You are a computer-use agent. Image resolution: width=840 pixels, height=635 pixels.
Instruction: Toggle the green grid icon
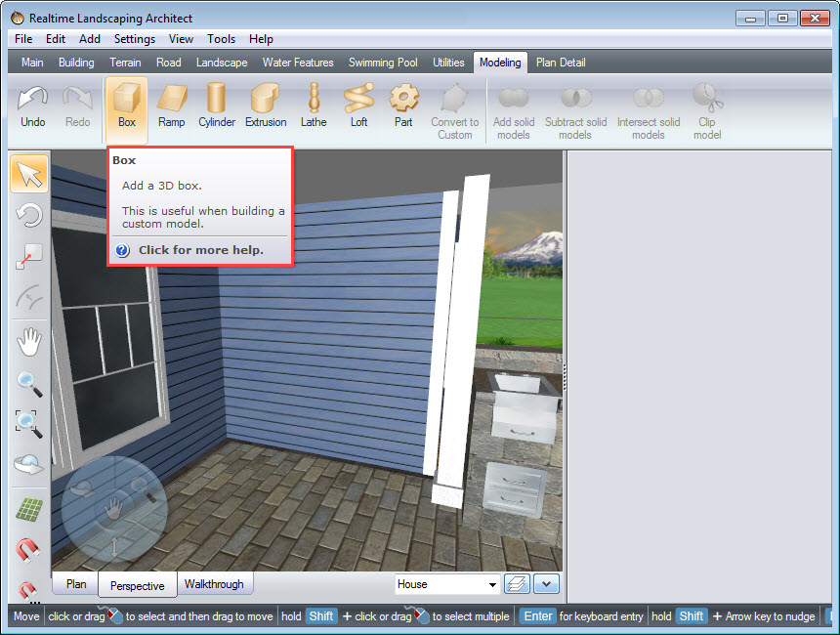click(29, 509)
